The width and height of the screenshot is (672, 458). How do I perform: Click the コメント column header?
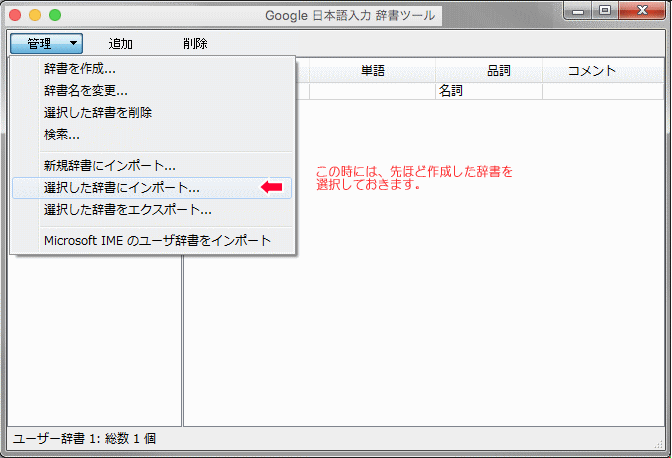[x=603, y=70]
